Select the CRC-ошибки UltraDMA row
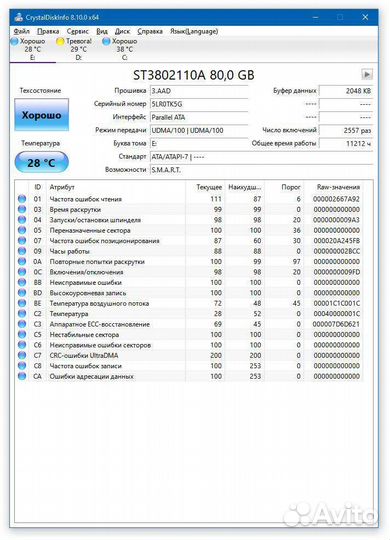 tap(189, 355)
